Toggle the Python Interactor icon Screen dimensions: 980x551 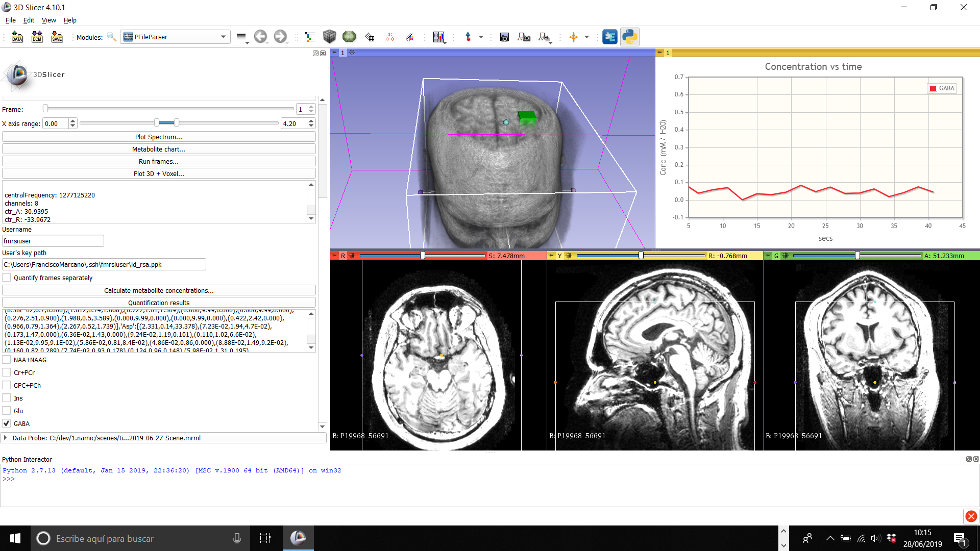click(x=629, y=37)
